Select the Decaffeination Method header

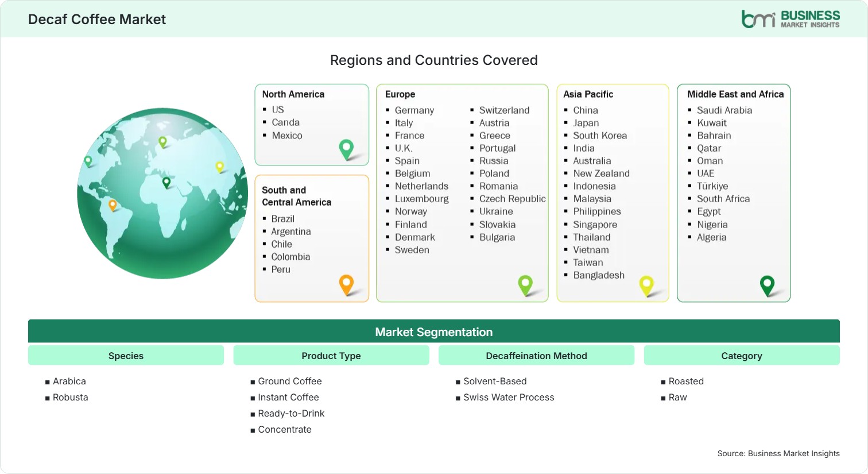[x=536, y=356]
